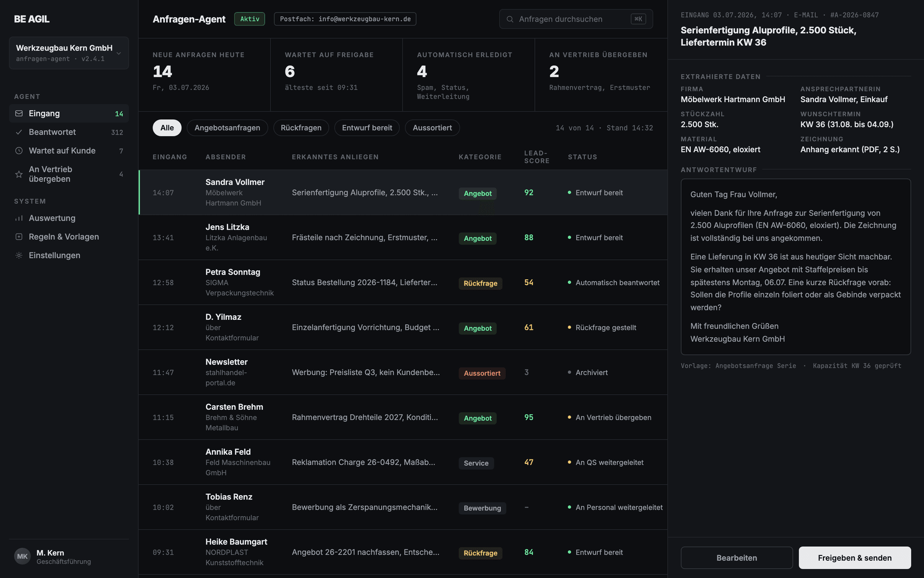The image size is (924, 578).
Task: Click the Einstellungen gear icon
Action: pyautogui.click(x=19, y=255)
